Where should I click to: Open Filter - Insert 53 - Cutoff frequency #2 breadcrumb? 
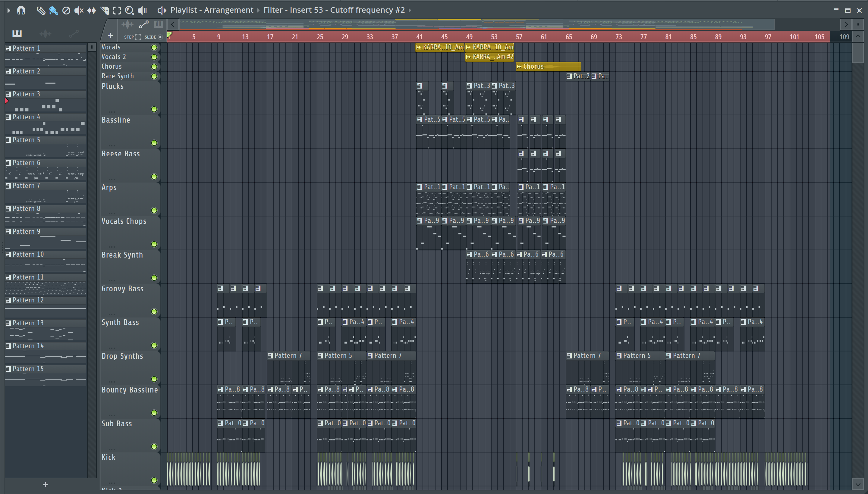click(x=334, y=10)
